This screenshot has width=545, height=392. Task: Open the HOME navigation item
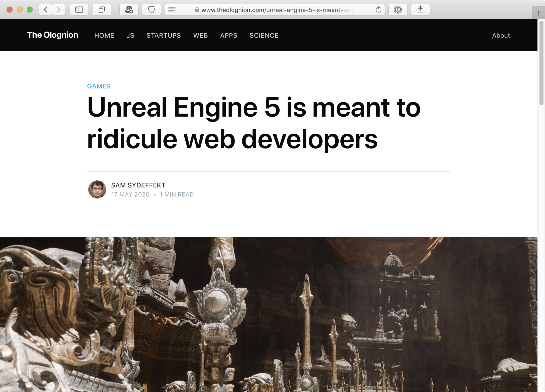[x=104, y=35]
